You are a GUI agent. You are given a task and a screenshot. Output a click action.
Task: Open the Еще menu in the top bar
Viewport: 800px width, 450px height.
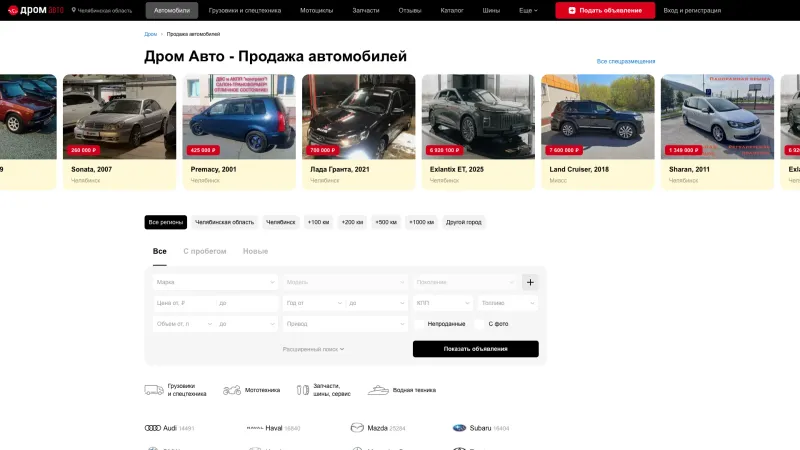(x=528, y=10)
